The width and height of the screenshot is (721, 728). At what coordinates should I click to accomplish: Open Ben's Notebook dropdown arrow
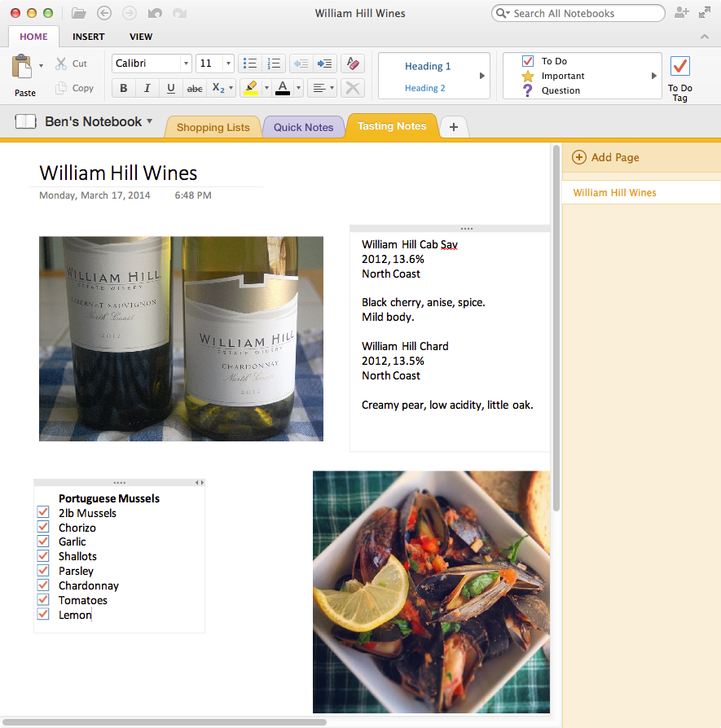150,121
